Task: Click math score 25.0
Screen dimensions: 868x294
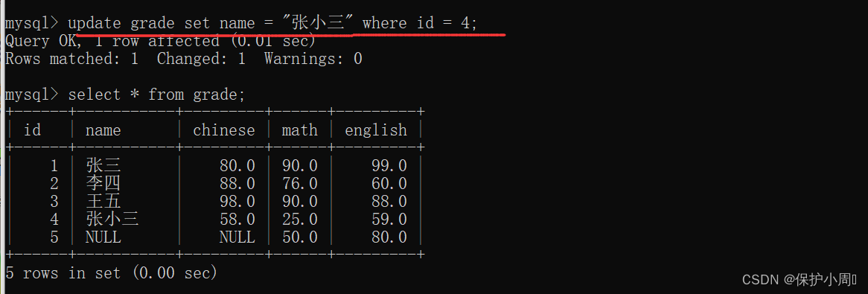Action: [x=299, y=220]
